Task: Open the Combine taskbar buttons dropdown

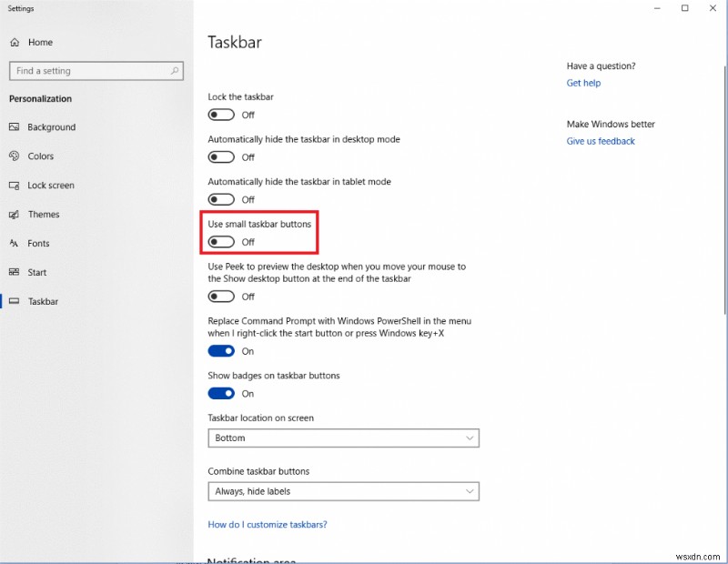Action: [343, 491]
